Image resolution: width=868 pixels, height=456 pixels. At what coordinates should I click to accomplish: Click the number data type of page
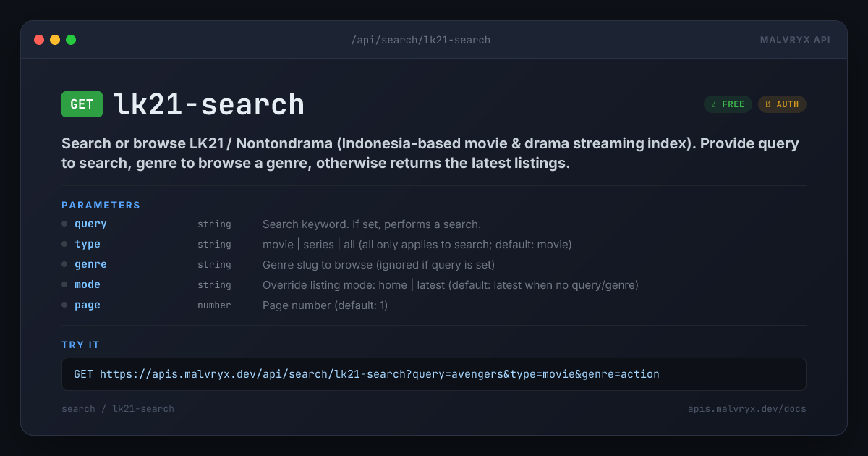point(214,305)
